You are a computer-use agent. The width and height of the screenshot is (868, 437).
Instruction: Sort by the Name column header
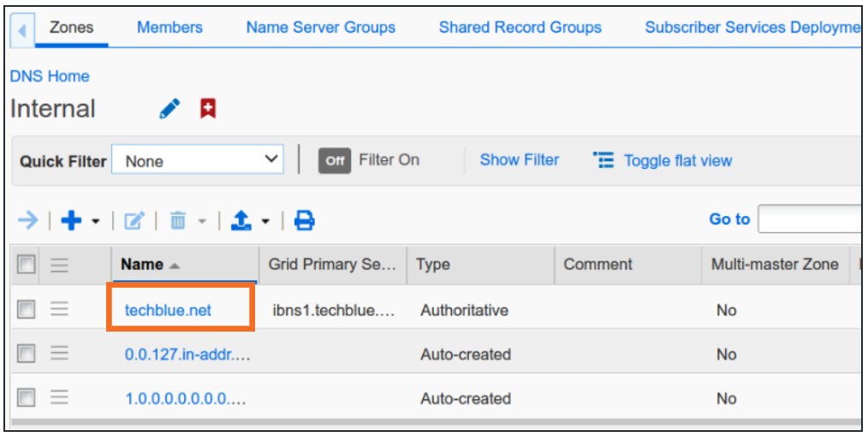142,265
